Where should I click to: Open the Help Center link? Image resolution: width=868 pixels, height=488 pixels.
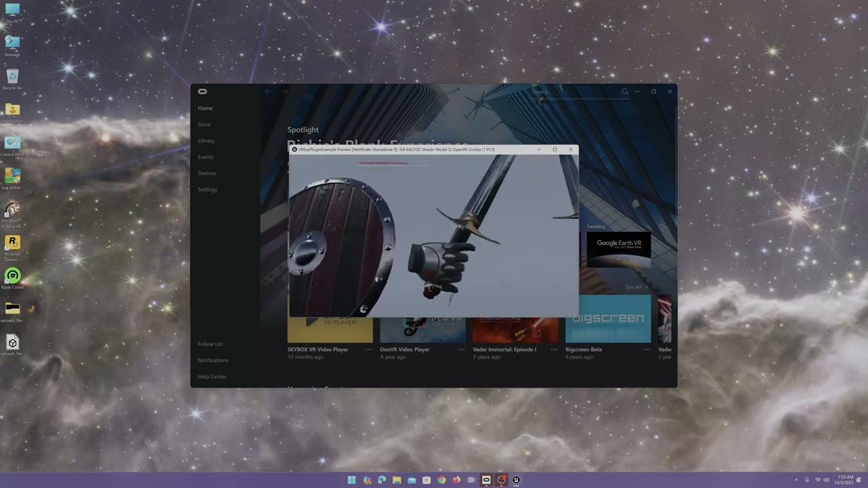pos(212,377)
